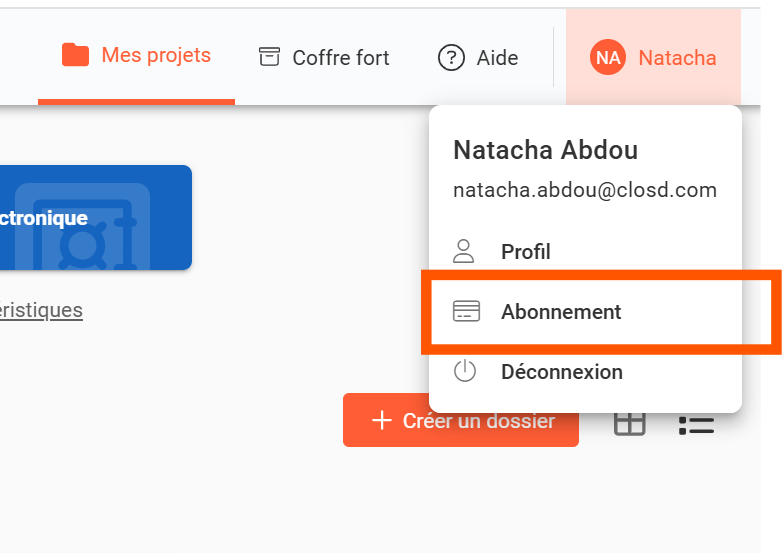Click the question mark help icon
The height and width of the screenshot is (553, 782).
[x=451, y=58]
